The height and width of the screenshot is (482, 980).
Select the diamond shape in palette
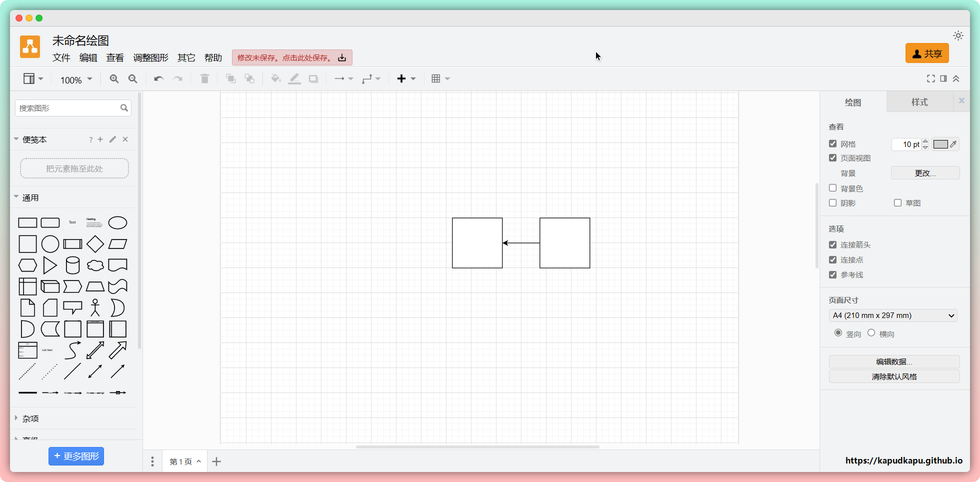click(x=95, y=244)
